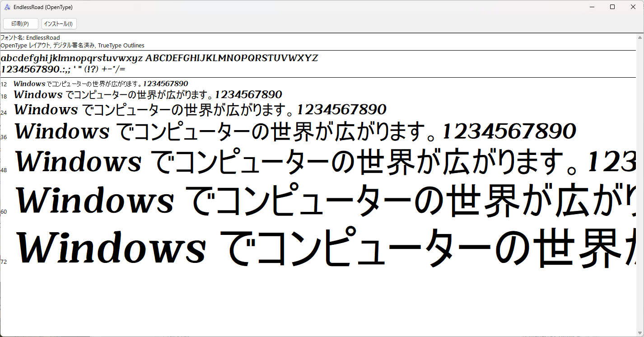Click the font viewer app icon in title bar

click(7, 7)
